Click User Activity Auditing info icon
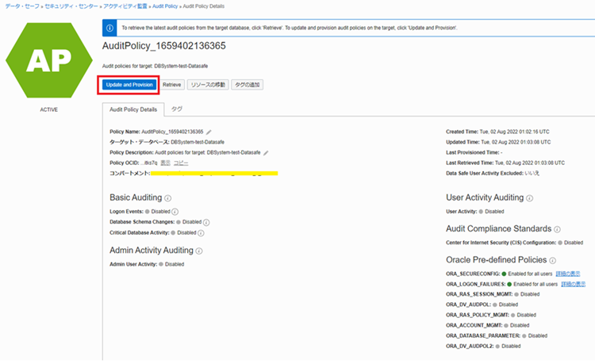 [x=529, y=198]
